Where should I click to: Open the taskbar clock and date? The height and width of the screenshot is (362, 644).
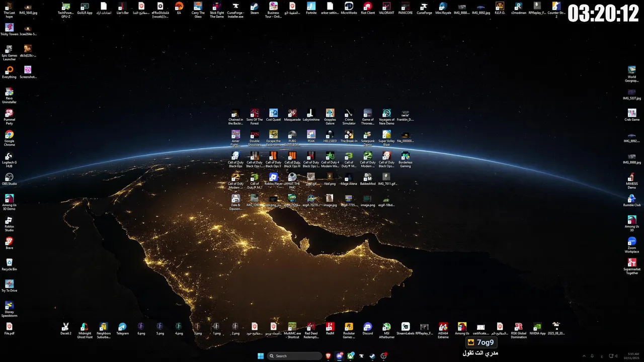pos(632,356)
